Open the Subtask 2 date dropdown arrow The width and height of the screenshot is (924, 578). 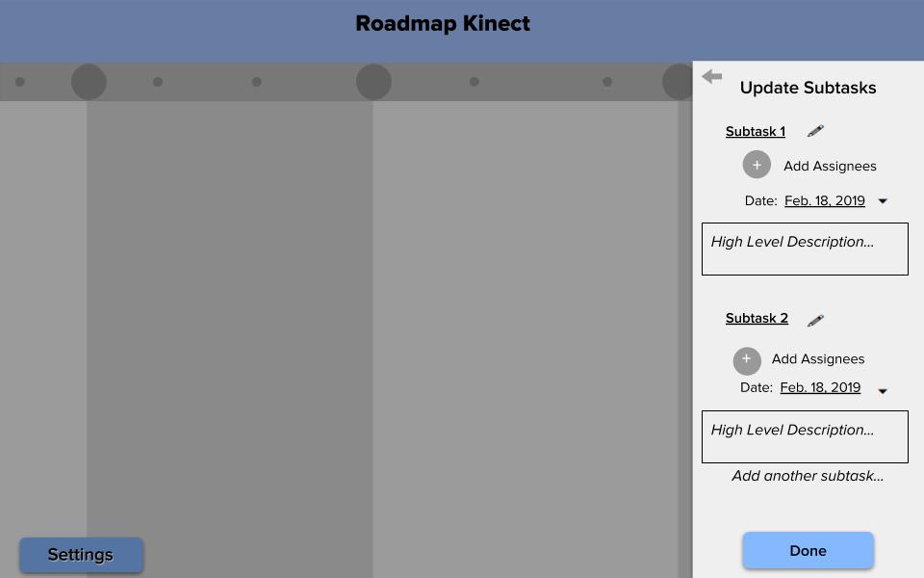pyautogui.click(x=883, y=391)
